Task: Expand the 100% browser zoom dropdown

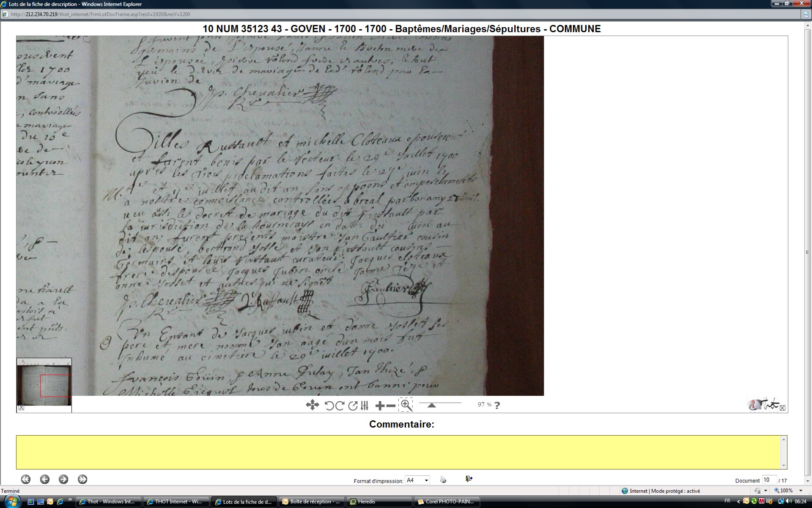Action: click(x=801, y=491)
